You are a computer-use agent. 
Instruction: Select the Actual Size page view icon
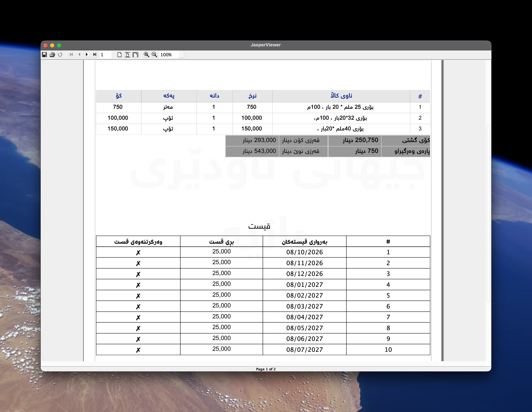tap(119, 55)
